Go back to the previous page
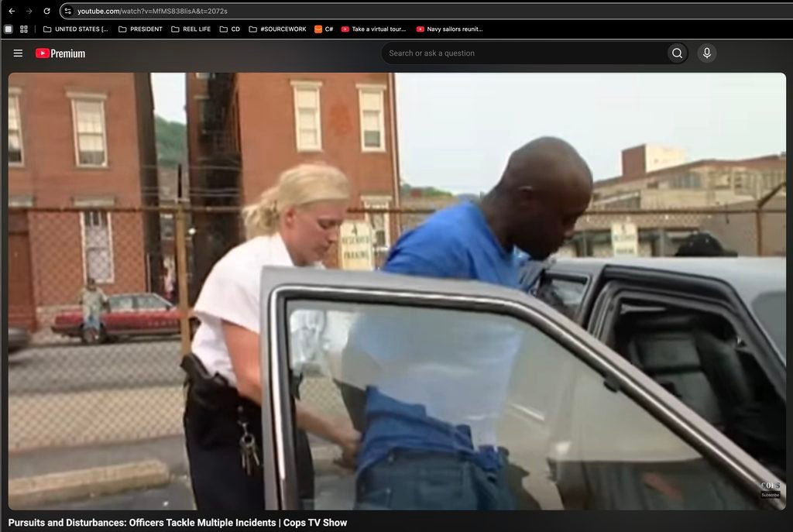This screenshot has width=793, height=532. tap(12, 11)
